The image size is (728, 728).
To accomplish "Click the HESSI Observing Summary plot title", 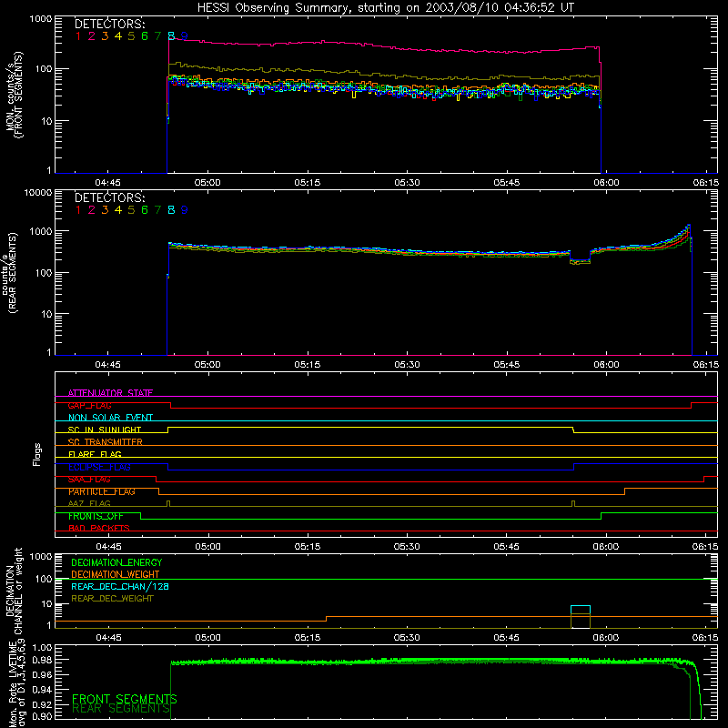I will coord(386,7).
